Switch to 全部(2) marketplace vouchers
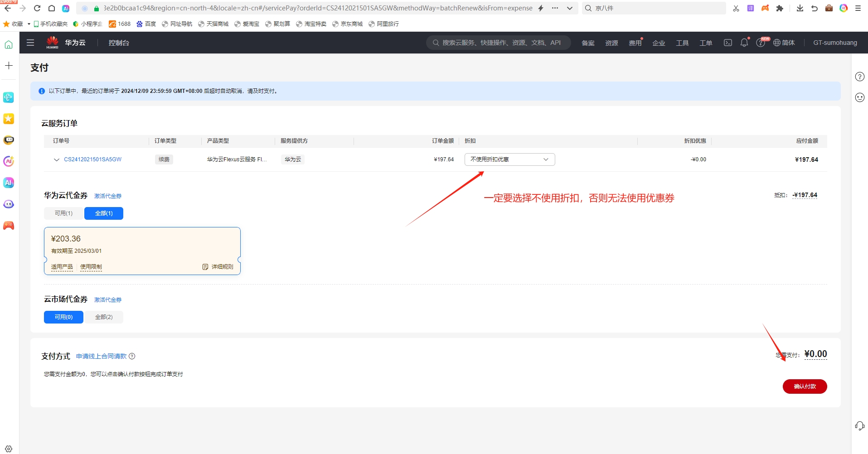868x454 pixels. (x=104, y=317)
